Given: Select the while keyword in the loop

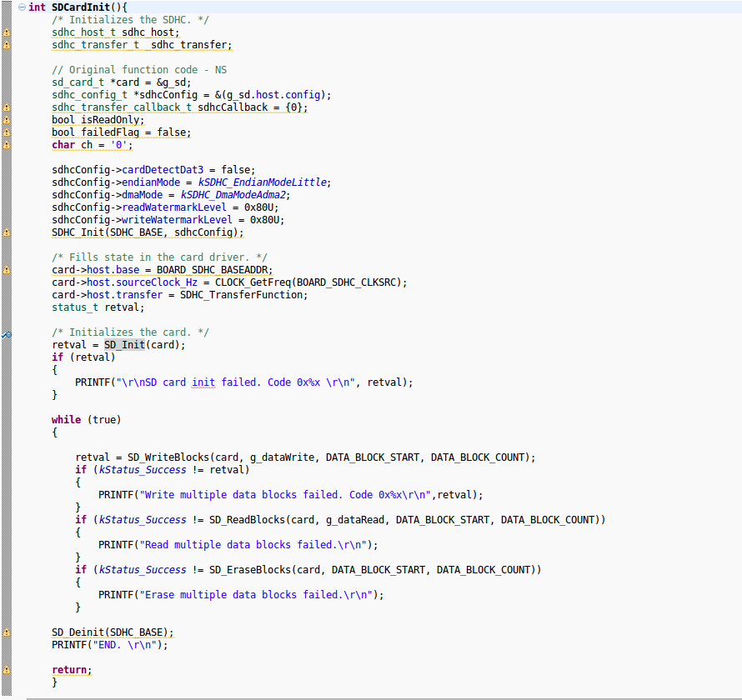Looking at the screenshot, I should coord(66,419).
